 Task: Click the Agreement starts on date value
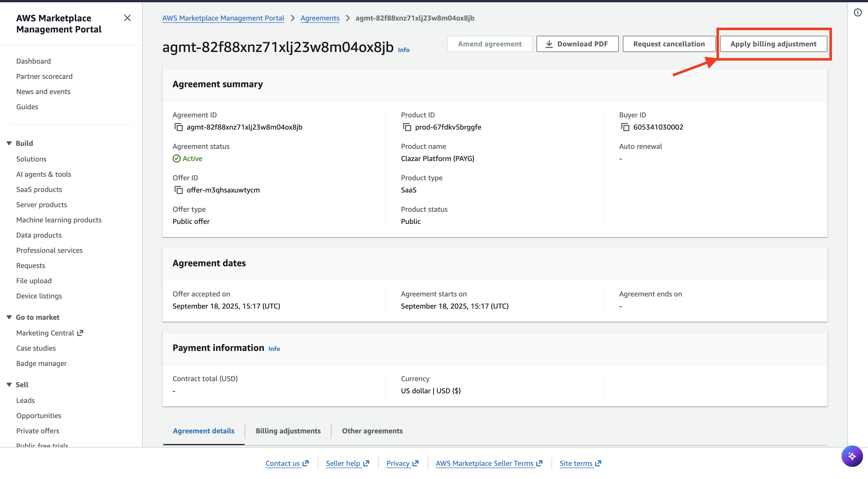(x=455, y=306)
